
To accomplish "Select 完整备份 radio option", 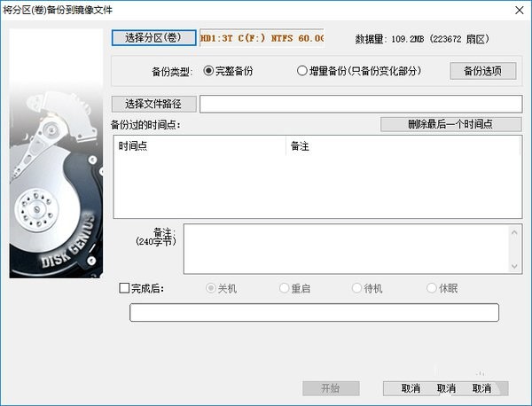I will click(x=228, y=71).
